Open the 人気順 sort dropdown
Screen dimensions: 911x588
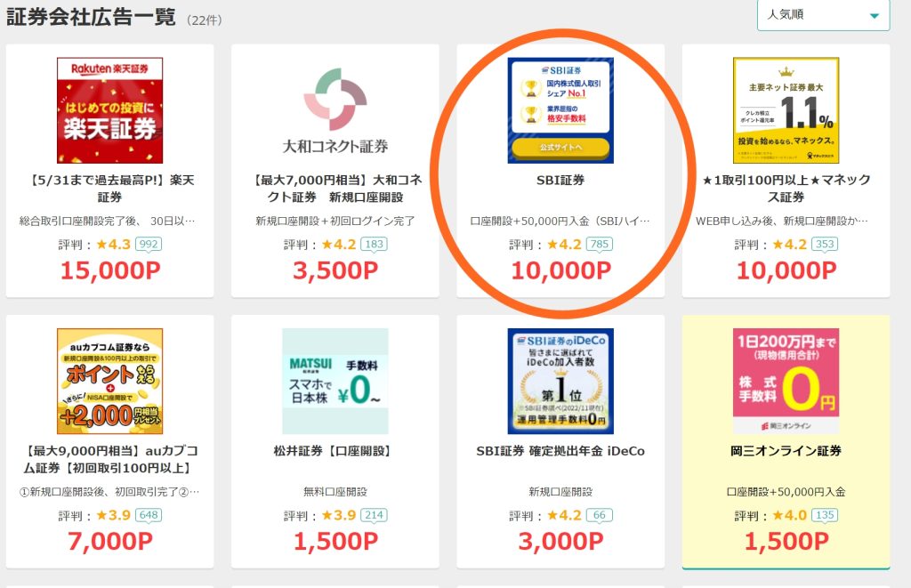(823, 15)
